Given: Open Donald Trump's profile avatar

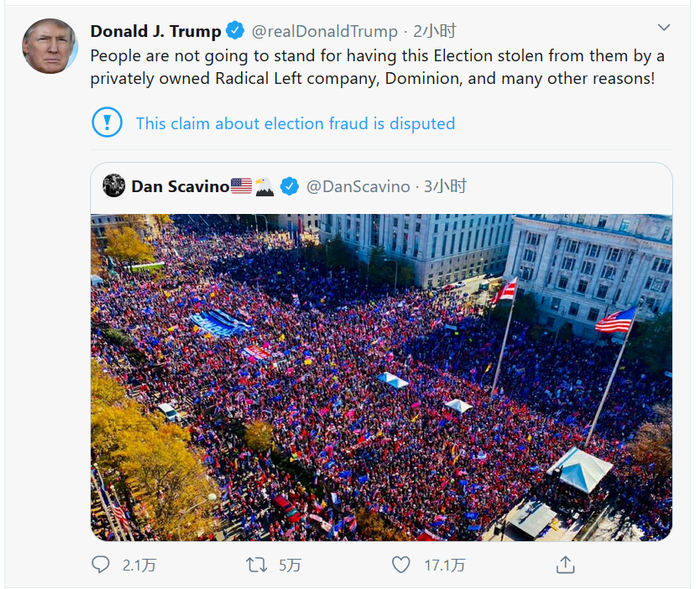Looking at the screenshot, I should point(49,46).
